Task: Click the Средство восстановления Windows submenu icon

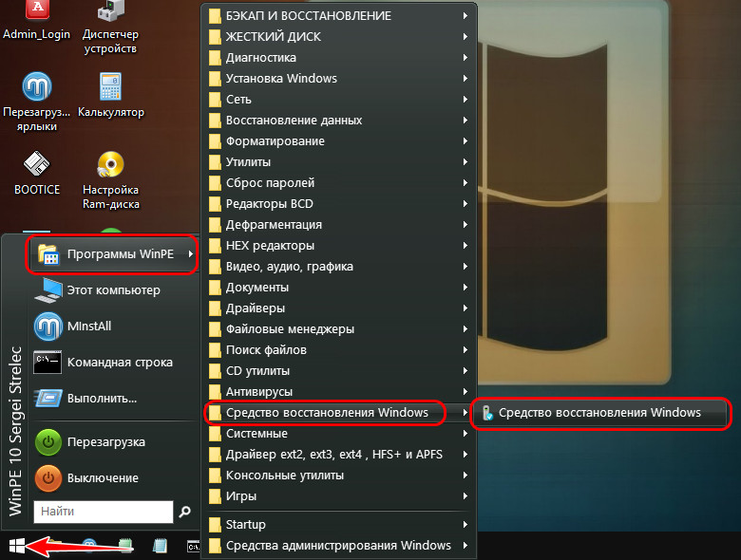Action: [x=487, y=413]
